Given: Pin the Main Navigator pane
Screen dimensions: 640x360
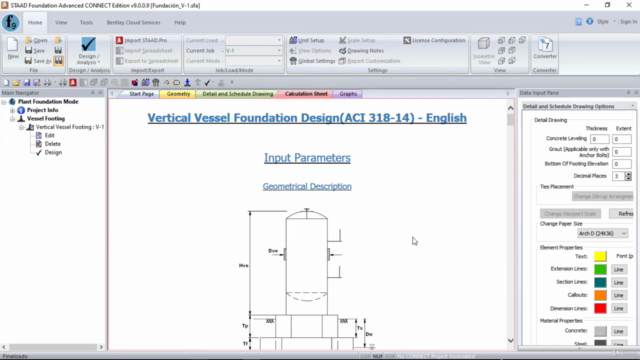Looking at the screenshot, I should (x=93, y=93).
